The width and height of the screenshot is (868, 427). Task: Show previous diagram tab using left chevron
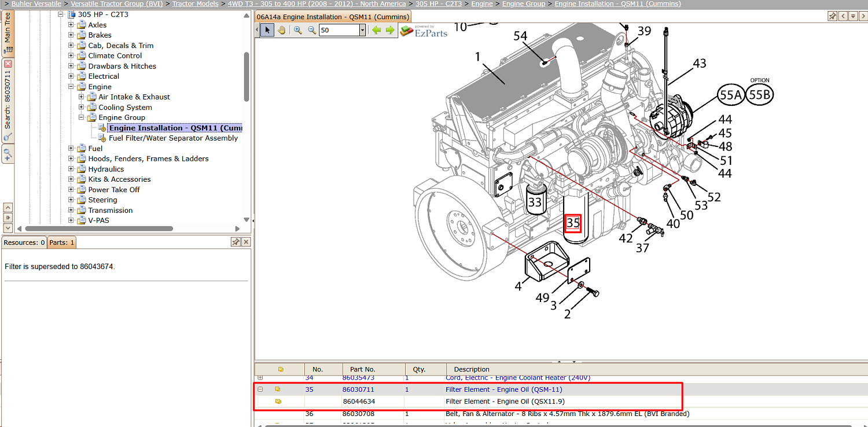pos(843,16)
